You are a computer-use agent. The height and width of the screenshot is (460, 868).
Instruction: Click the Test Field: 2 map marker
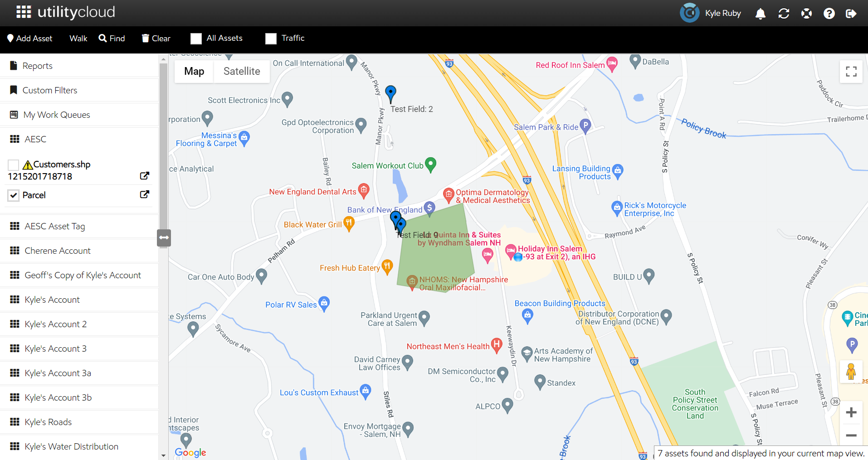[x=390, y=93]
